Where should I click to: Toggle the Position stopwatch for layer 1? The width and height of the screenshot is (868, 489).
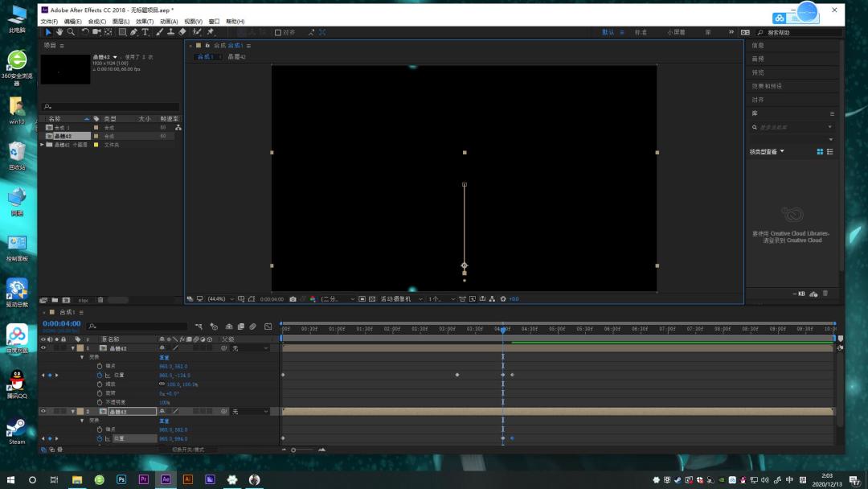[100, 376]
